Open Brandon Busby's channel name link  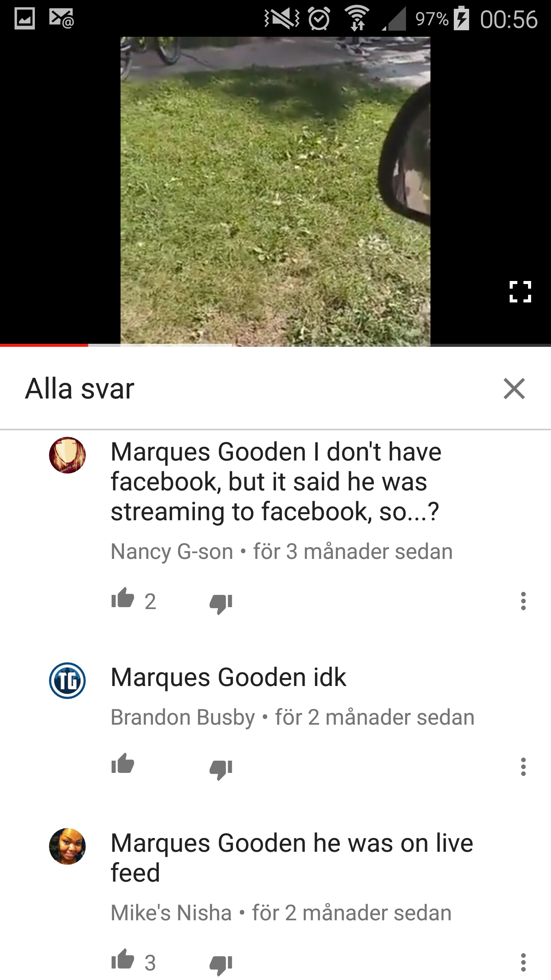[183, 717]
